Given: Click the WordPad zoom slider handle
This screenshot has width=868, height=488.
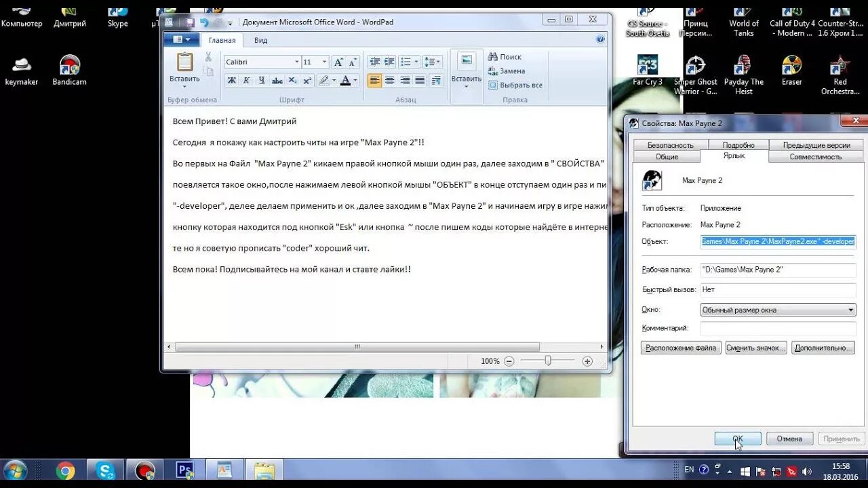Looking at the screenshot, I should tap(548, 361).
